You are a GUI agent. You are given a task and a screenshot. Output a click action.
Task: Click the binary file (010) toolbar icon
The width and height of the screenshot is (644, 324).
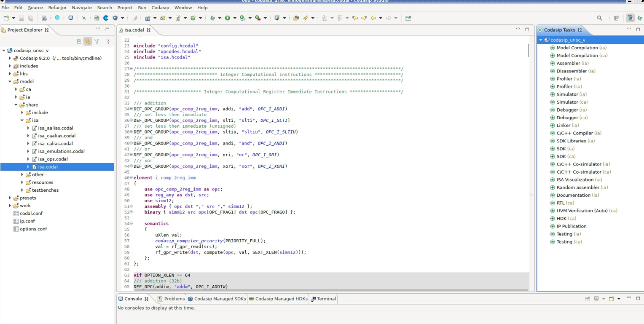tap(44, 18)
